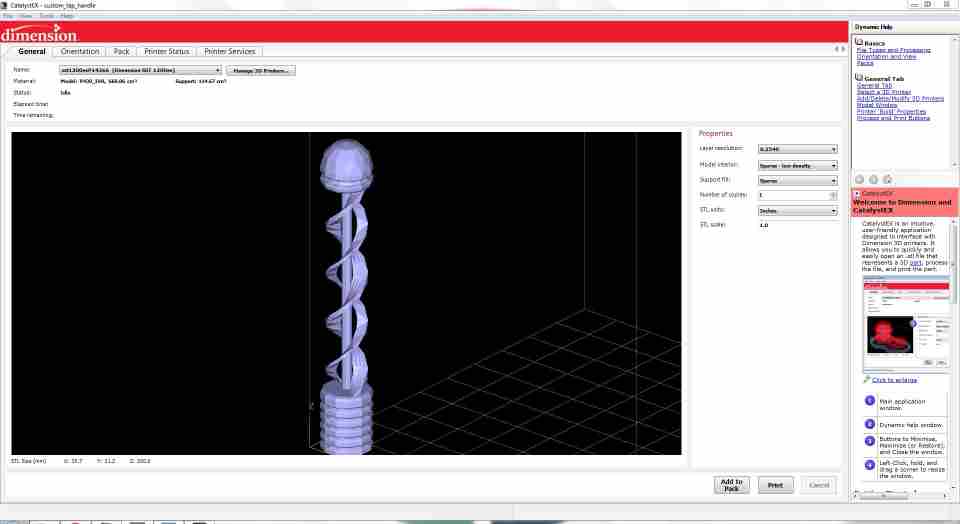Image resolution: width=960 pixels, height=524 pixels.
Task: Select the General tab
Action: click(31, 51)
